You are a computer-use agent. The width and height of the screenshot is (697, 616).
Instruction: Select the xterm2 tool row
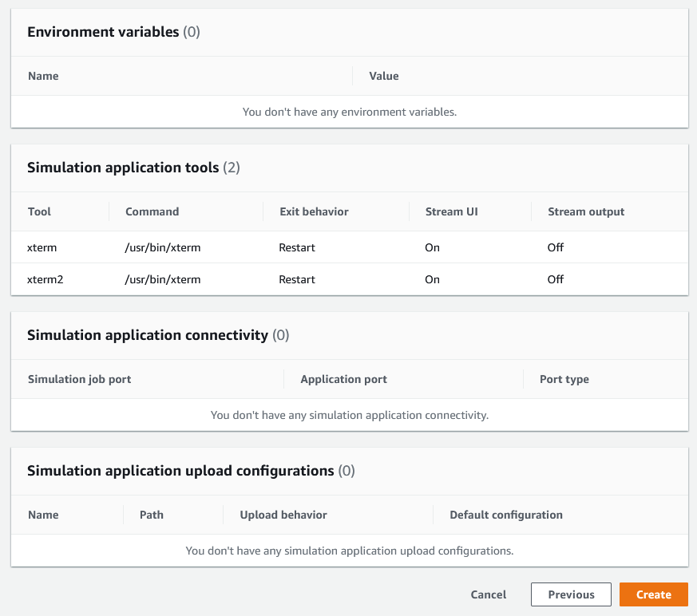pos(45,279)
